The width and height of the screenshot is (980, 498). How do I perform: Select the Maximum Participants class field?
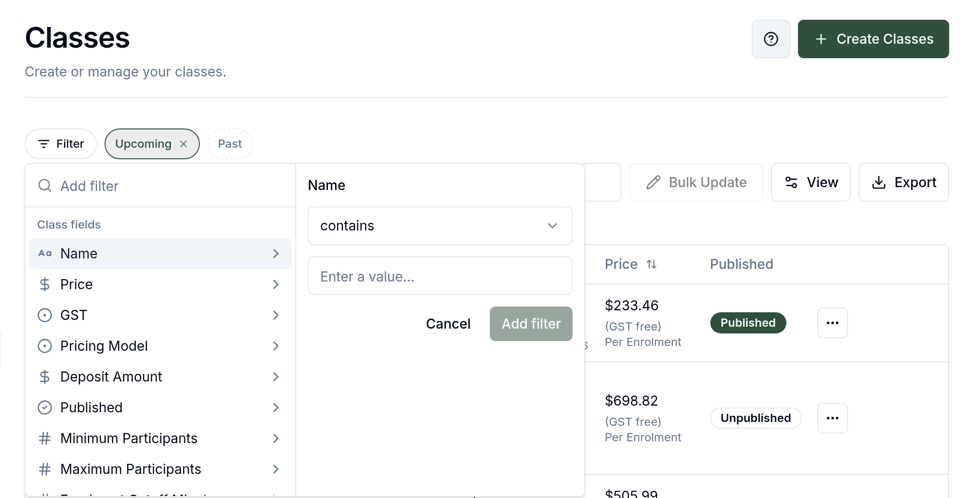160,469
